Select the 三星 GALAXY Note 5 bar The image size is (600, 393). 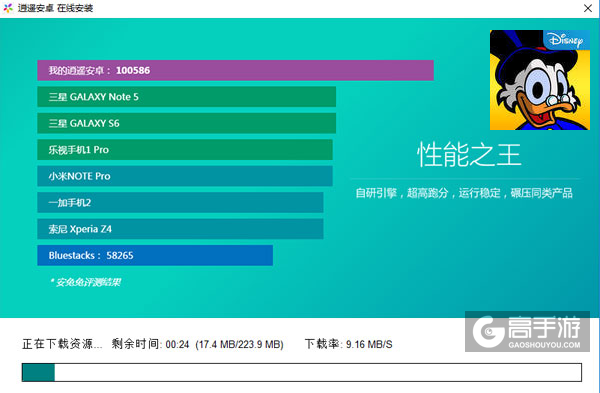pos(186,96)
